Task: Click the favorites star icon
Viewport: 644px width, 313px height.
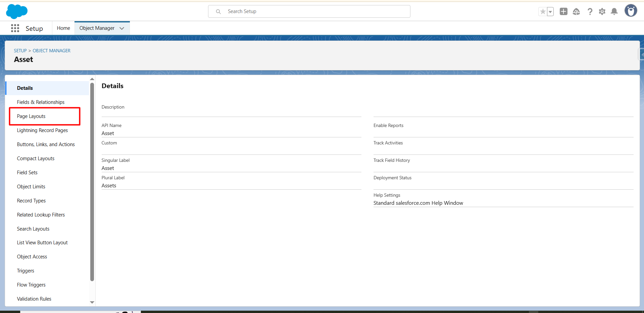Action: pos(543,12)
